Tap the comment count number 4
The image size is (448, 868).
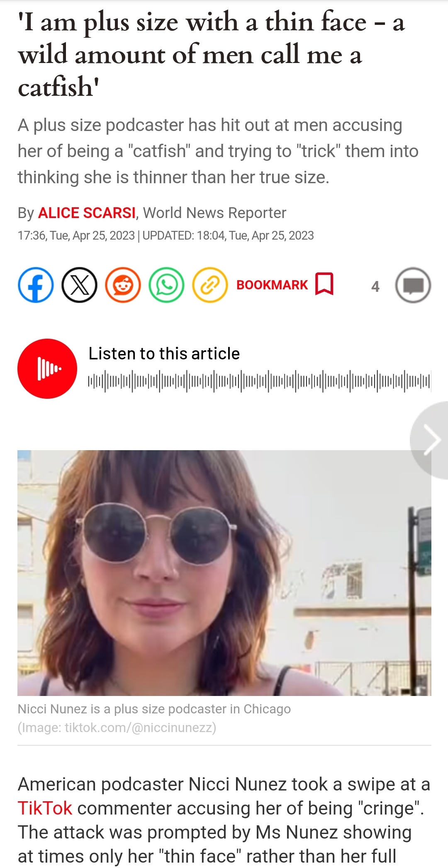pos(375,286)
